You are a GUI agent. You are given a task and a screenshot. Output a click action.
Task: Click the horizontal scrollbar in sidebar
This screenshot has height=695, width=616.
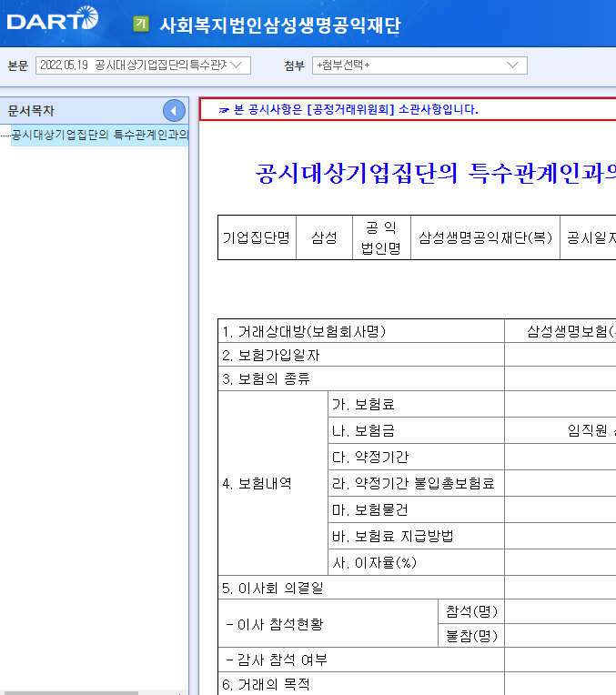tap(69, 693)
